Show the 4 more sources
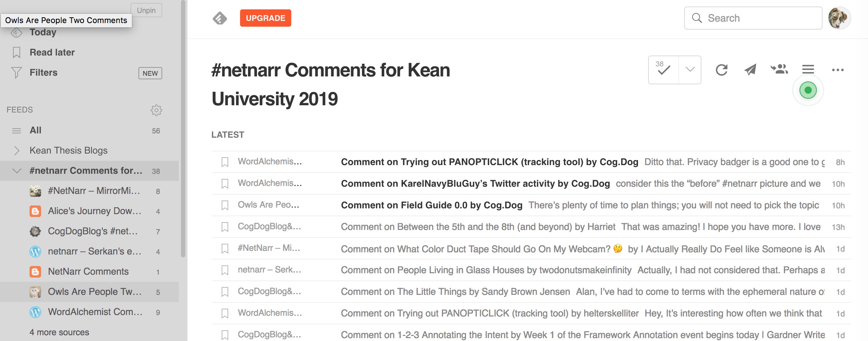868x341 pixels. [59, 332]
